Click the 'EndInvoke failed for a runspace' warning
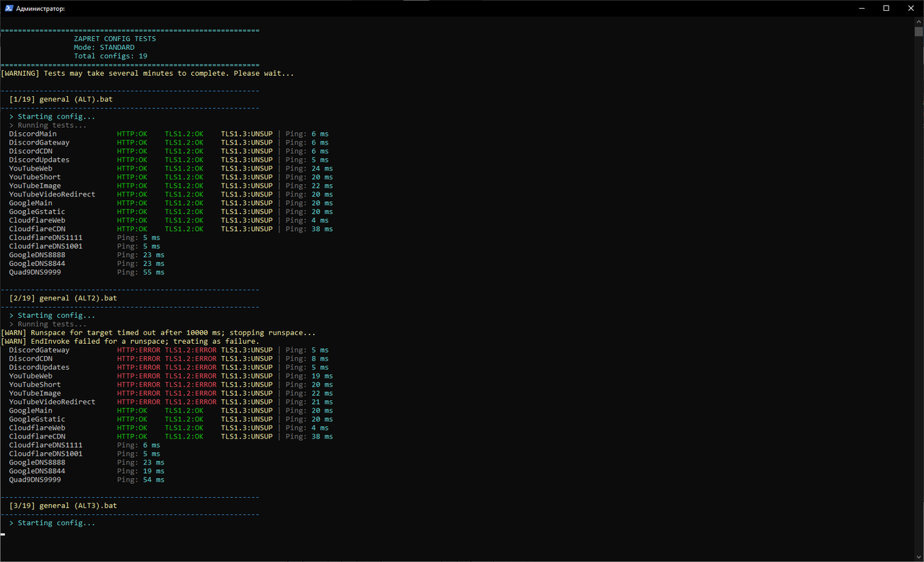Screen dimensions: 924x562 point(130,341)
